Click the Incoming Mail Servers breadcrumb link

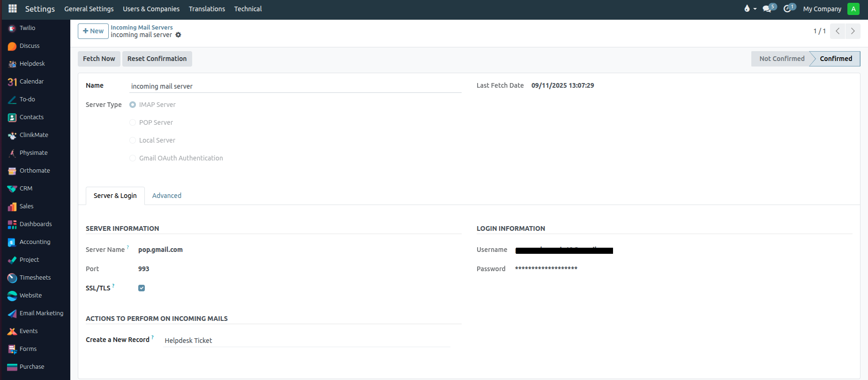tap(142, 27)
